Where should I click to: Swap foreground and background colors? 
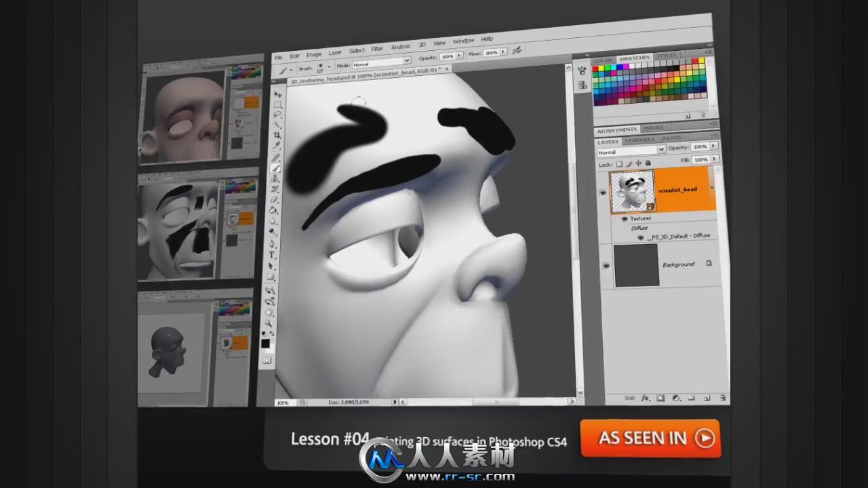[x=271, y=334]
